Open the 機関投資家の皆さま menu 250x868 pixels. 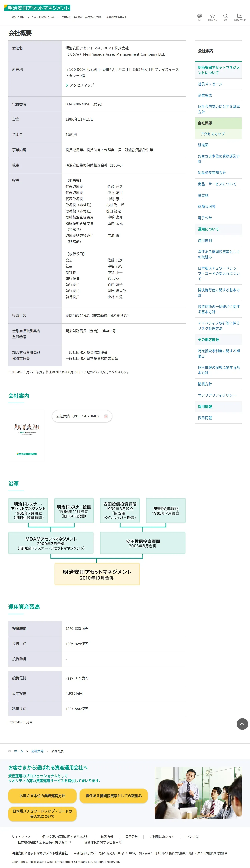point(116,17)
